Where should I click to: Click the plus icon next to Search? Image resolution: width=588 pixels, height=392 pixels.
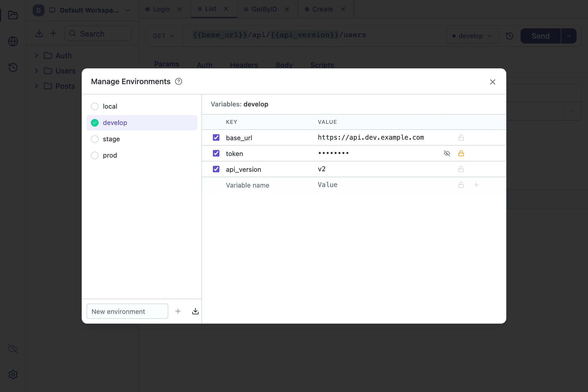click(53, 33)
